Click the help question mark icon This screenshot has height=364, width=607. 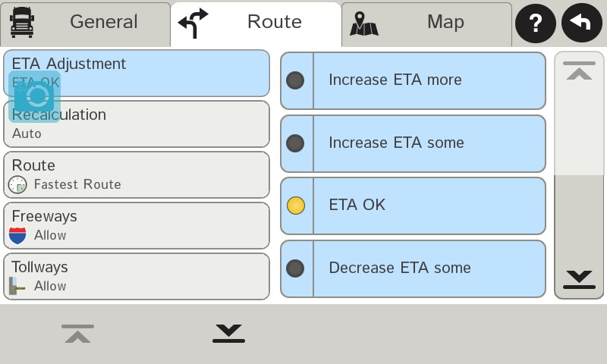tap(536, 23)
